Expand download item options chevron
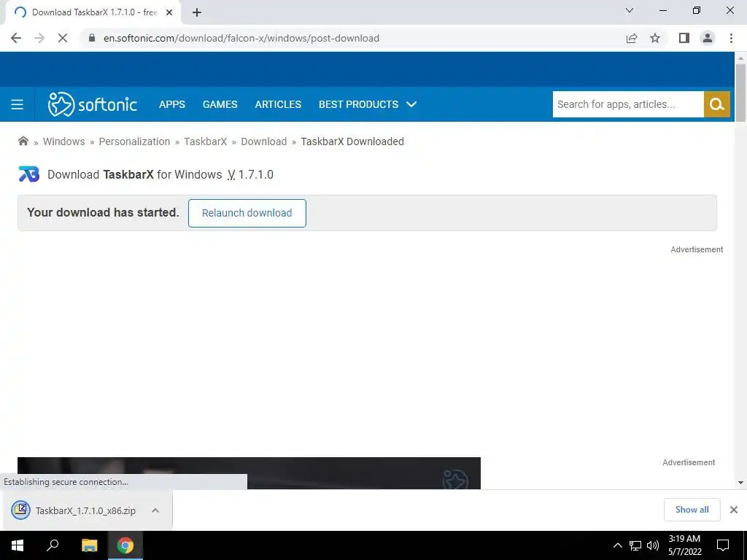Screen dimensions: 747x560 [x=155, y=510]
